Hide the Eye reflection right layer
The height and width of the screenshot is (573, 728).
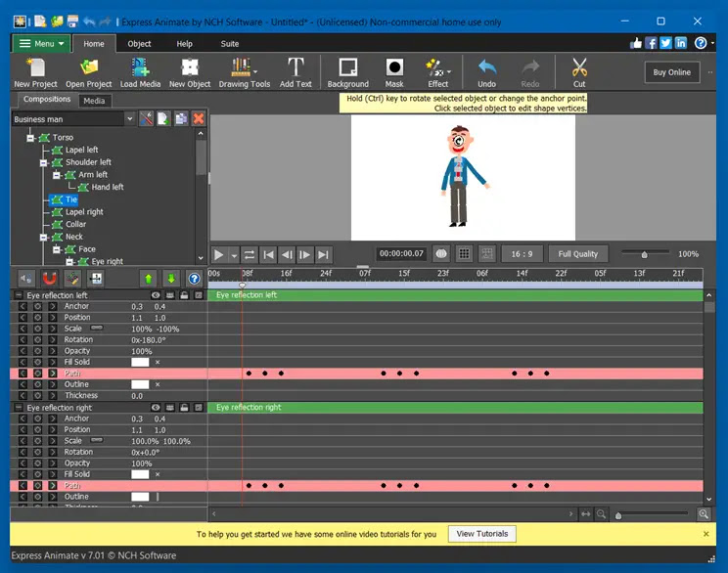156,408
